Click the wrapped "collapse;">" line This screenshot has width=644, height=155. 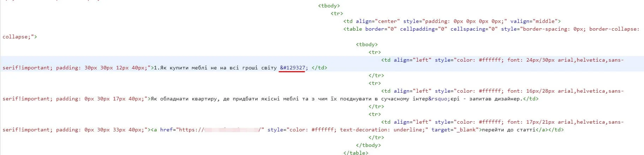20,37
